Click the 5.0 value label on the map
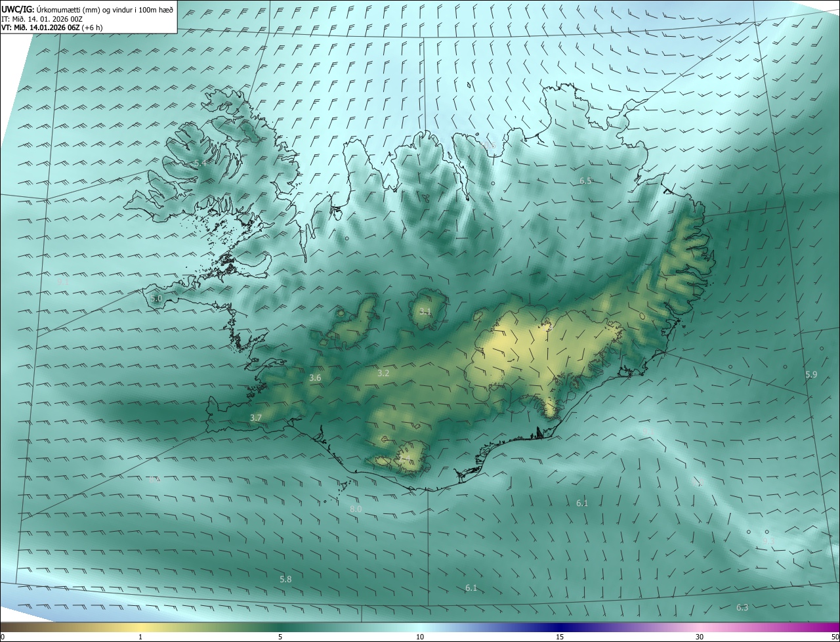 coord(156,299)
